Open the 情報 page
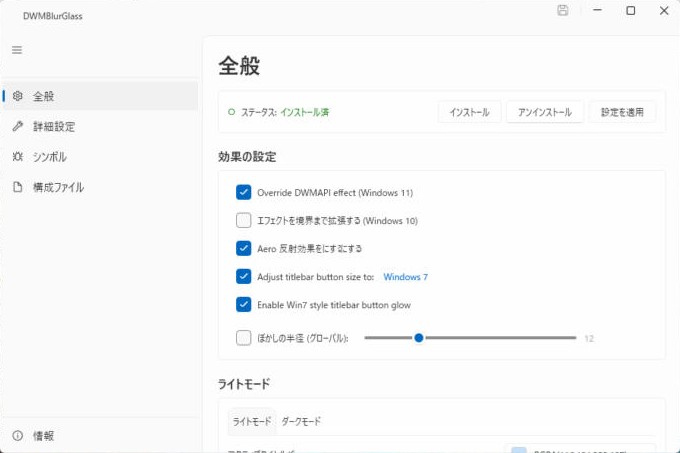 click(101, 435)
